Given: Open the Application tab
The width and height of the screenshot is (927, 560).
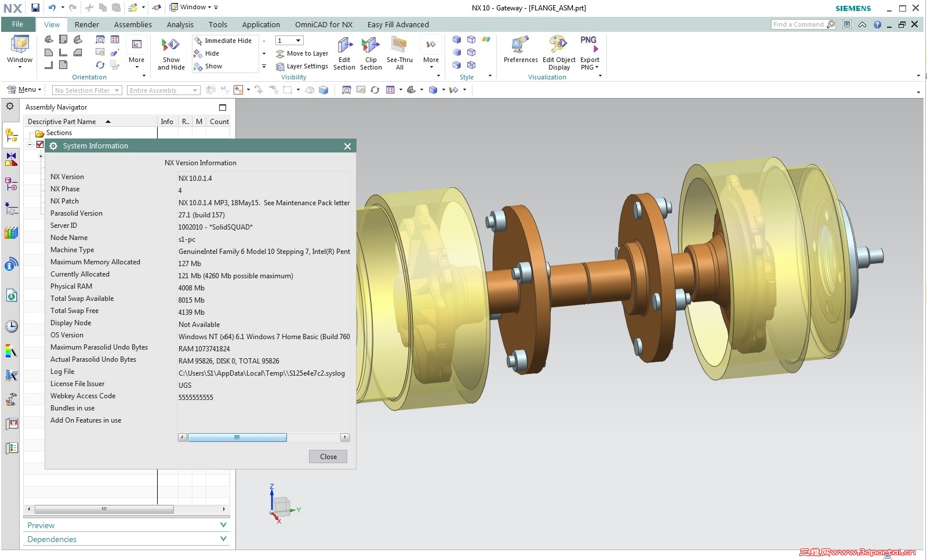Looking at the screenshot, I should (x=261, y=24).
